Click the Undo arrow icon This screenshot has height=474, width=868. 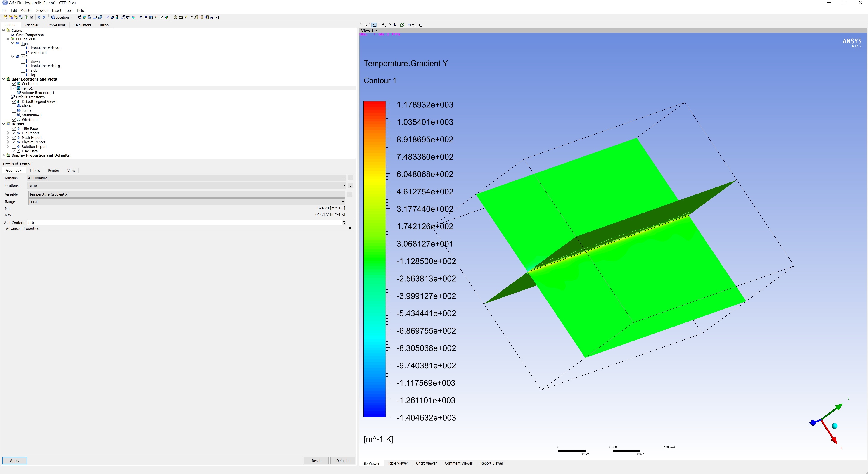39,17
